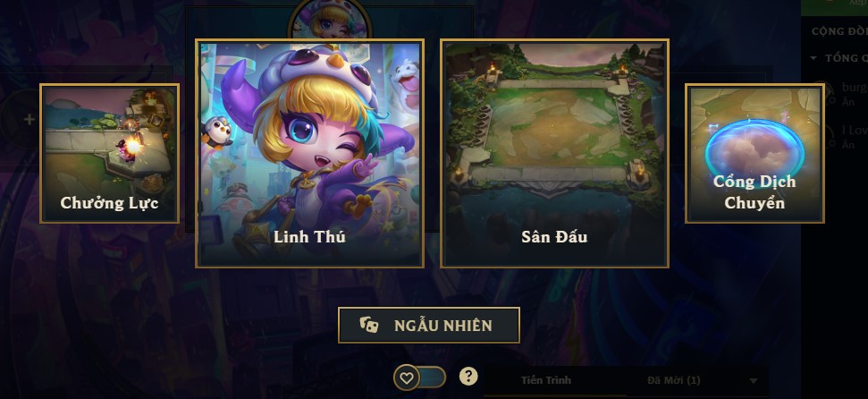Click the I Lov... friend avatar icon
The height and width of the screenshot is (399, 868).
pyautogui.click(x=826, y=136)
